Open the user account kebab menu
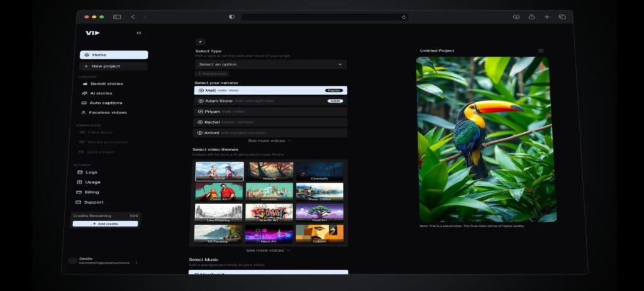The width and height of the screenshot is (644, 291). pyautogui.click(x=136, y=263)
